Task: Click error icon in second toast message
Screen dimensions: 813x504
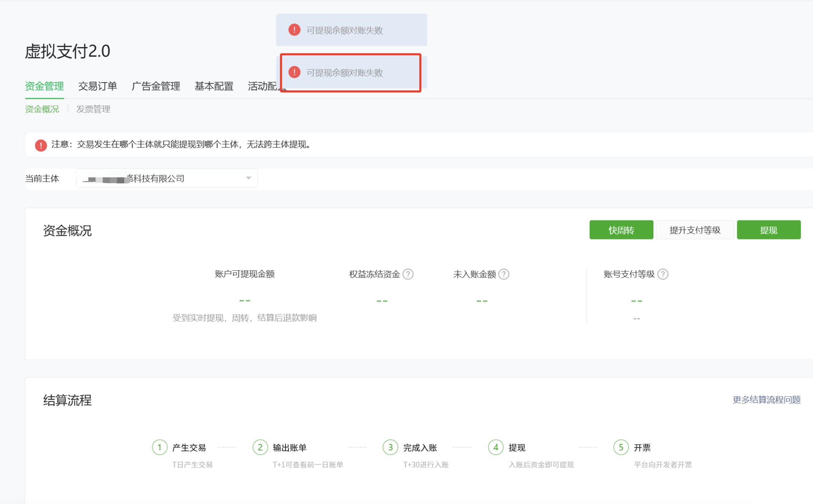Action: pos(294,72)
